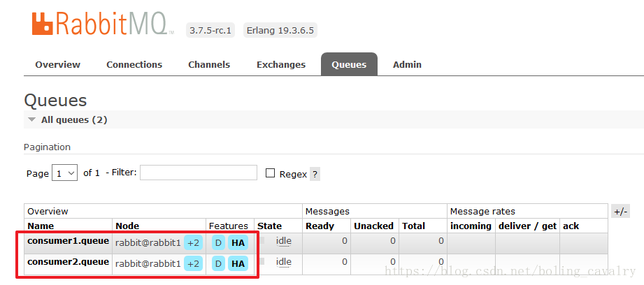The image size is (644, 285).
Task: Click the D durable badge on consumer1.queue
Action: tap(218, 243)
